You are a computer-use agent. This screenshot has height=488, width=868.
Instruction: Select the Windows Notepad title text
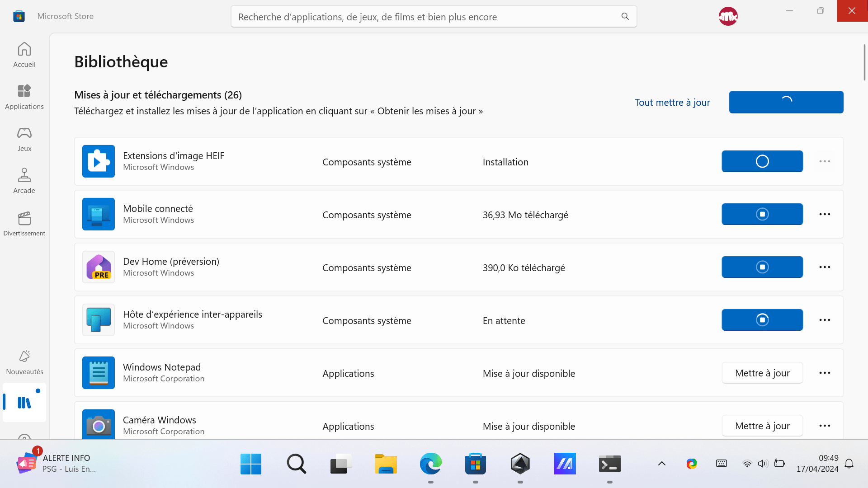[162, 367]
